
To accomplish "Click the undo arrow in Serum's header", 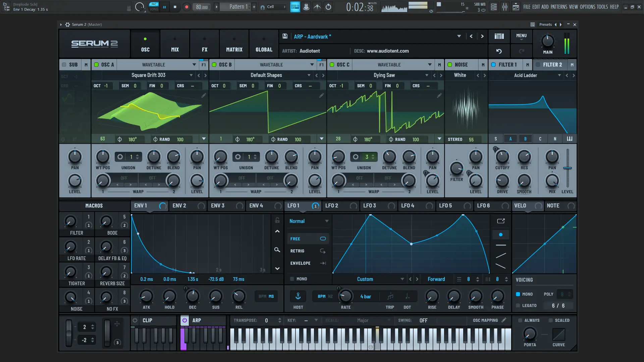I will [499, 51].
